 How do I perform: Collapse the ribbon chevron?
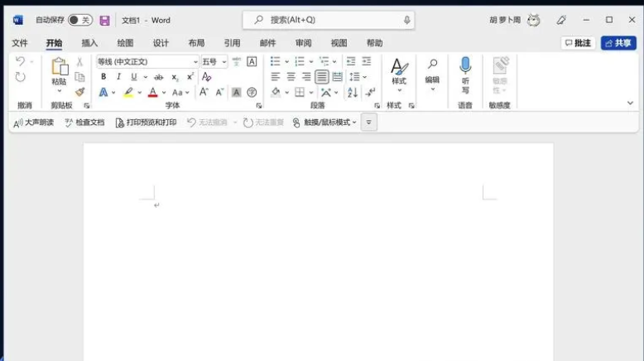coord(630,103)
